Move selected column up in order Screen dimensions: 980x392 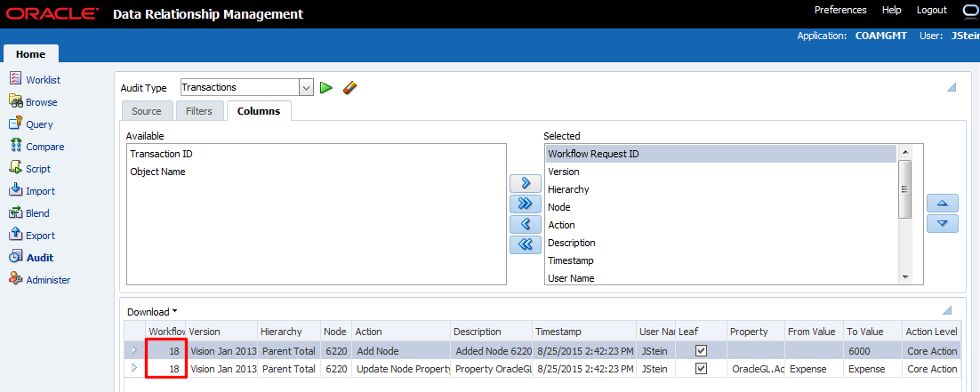(943, 204)
